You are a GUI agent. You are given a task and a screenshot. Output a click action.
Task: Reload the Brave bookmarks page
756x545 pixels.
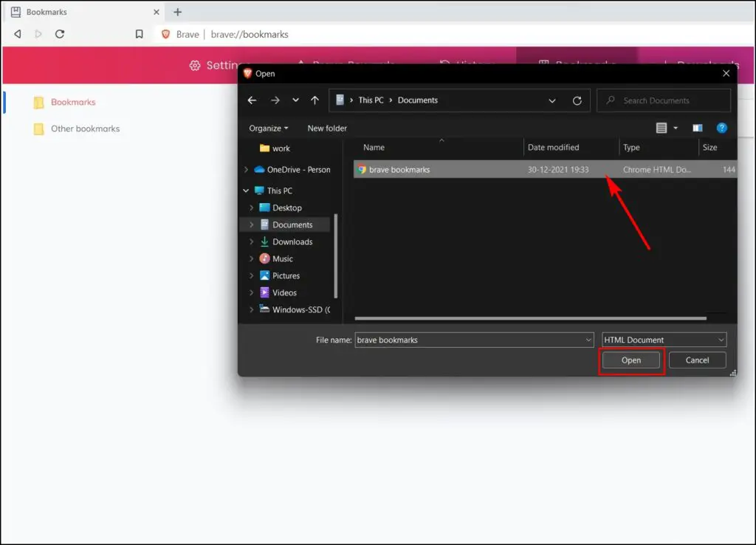coord(60,34)
